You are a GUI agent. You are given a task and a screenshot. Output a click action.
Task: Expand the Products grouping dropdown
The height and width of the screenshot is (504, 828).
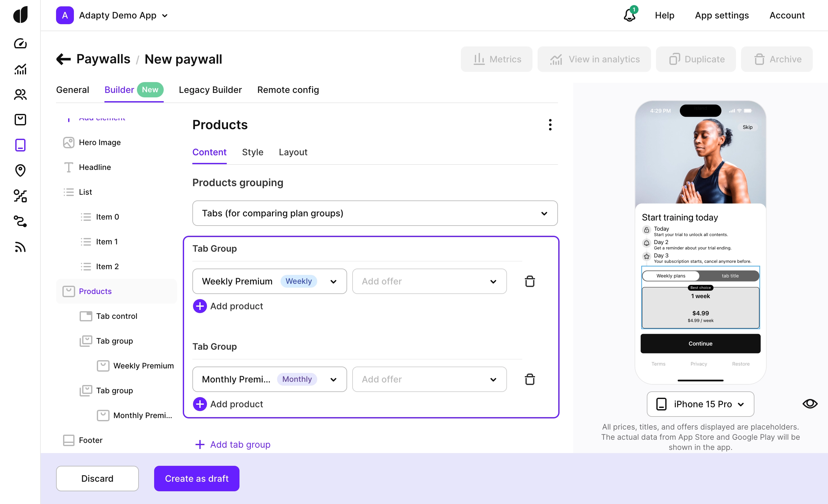click(375, 213)
